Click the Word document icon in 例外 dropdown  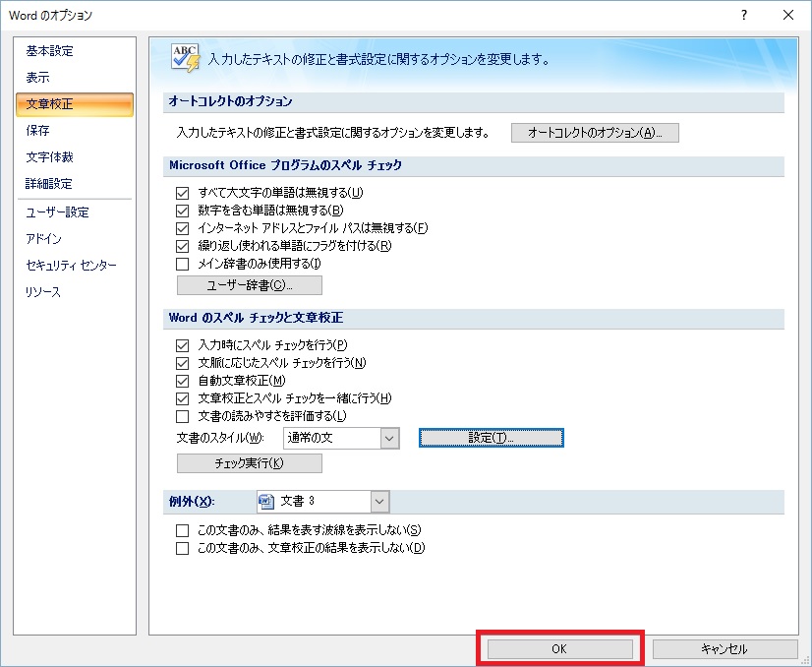266,501
